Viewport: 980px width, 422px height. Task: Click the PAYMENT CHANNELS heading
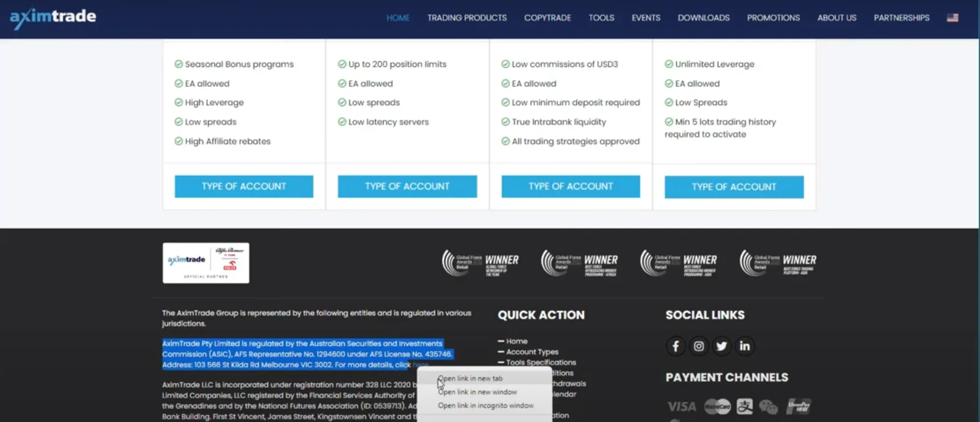(727, 377)
